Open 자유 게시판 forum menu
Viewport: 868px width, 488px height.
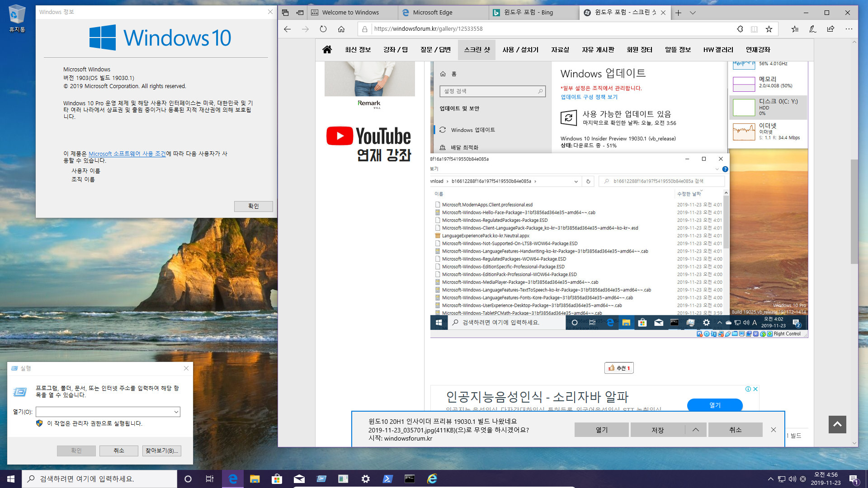pos(598,50)
